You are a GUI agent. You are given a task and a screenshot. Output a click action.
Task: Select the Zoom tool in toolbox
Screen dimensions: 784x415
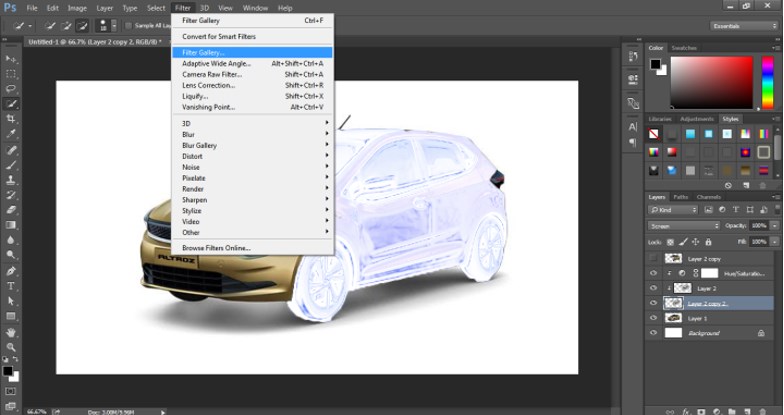pyautogui.click(x=11, y=347)
